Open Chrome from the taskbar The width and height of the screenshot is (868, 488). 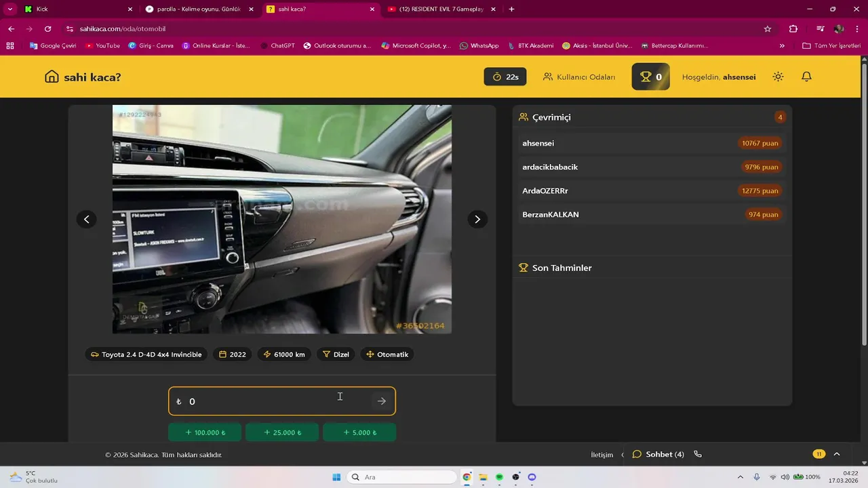pos(467,477)
